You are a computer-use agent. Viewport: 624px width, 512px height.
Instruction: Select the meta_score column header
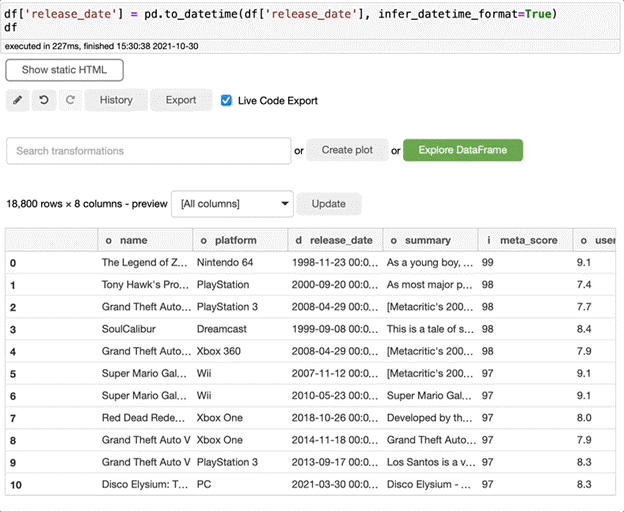click(x=521, y=240)
